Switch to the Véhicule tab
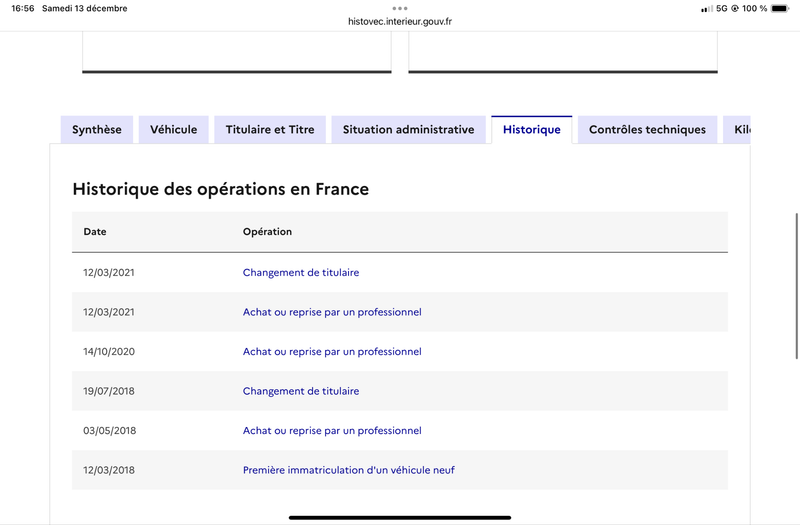800x525 pixels. pos(174,130)
